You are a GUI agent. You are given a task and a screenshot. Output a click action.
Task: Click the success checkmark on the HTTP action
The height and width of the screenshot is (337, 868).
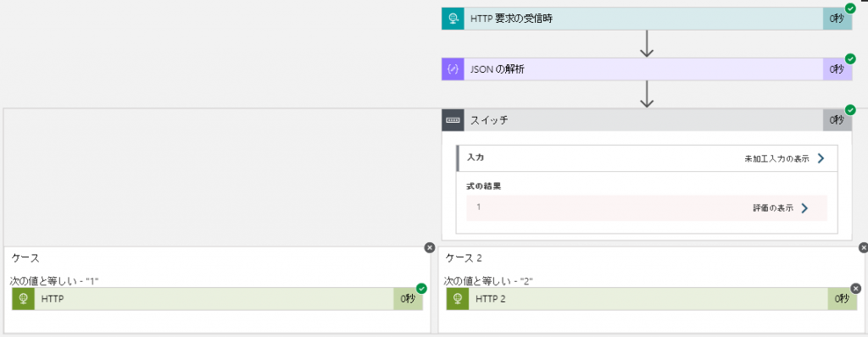[x=421, y=288]
